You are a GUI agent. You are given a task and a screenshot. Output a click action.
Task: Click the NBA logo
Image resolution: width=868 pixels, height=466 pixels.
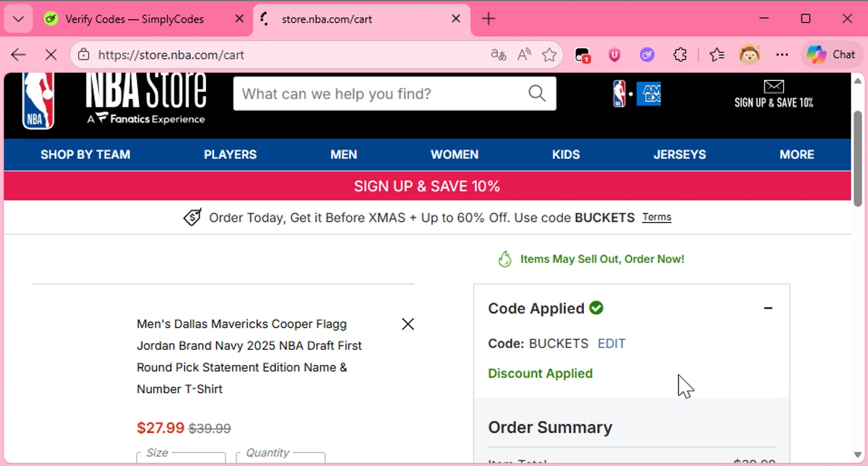click(x=38, y=101)
